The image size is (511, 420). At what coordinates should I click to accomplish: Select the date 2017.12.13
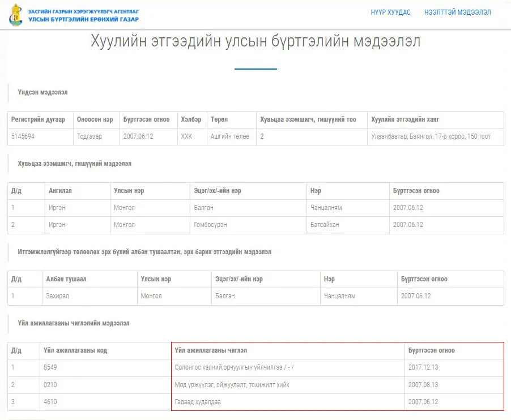tap(423, 367)
